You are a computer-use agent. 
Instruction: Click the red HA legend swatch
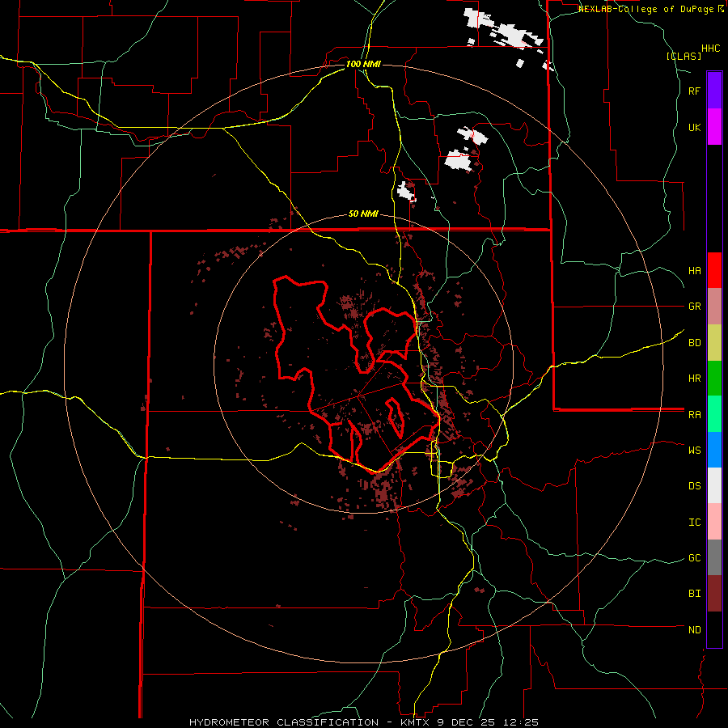point(714,270)
